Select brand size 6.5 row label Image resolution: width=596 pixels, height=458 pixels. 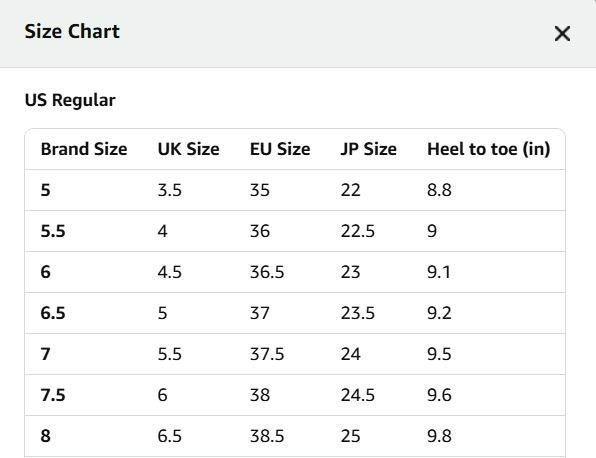point(53,313)
